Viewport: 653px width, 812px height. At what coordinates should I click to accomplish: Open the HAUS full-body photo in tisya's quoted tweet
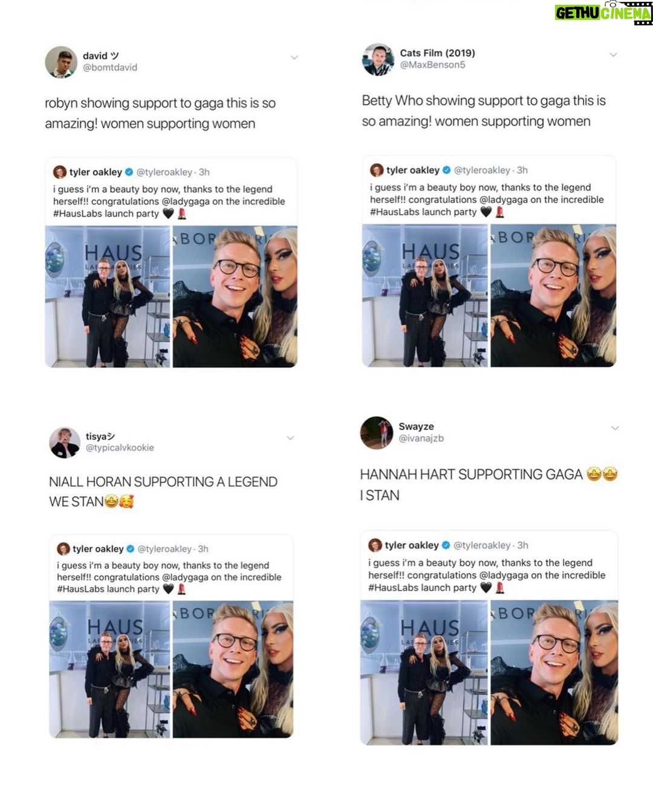[x=109, y=669]
